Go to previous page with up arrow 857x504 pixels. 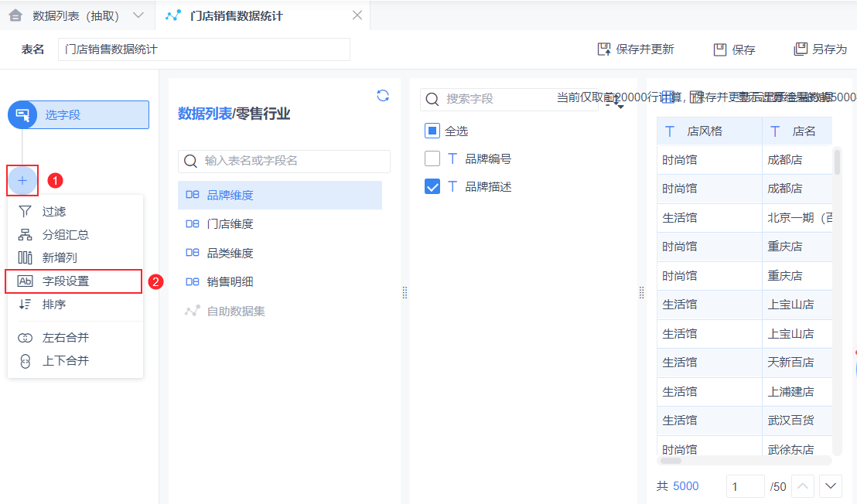[802, 486]
